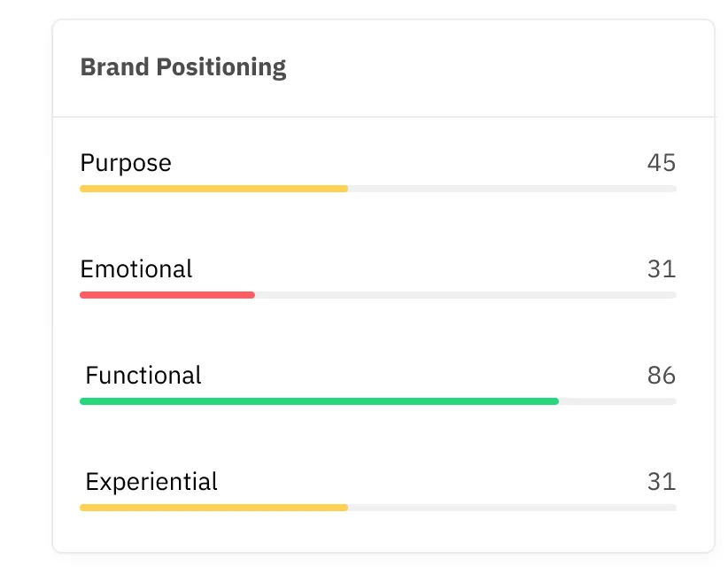This screenshot has height=567, width=728.
Task: Select the Functional label
Action: (x=143, y=376)
